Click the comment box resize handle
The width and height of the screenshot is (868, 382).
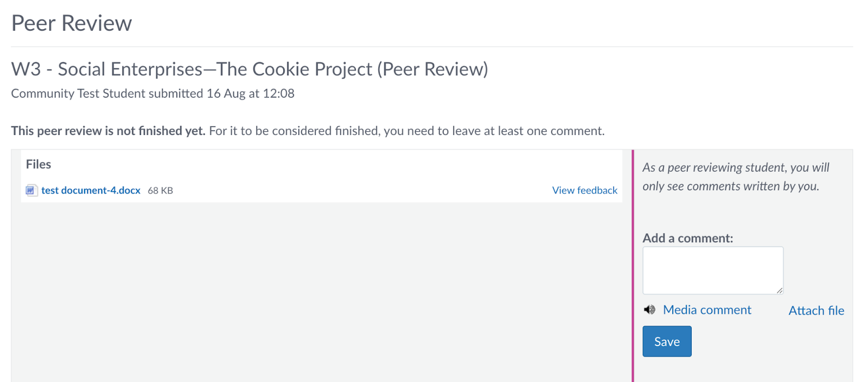(x=780, y=290)
